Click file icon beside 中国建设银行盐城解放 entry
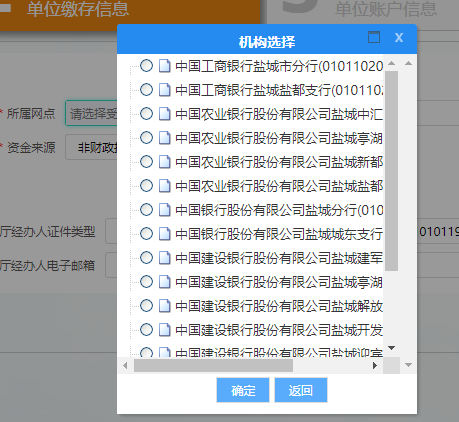Image resolution: width=459 pixels, height=422 pixels. coord(164,306)
